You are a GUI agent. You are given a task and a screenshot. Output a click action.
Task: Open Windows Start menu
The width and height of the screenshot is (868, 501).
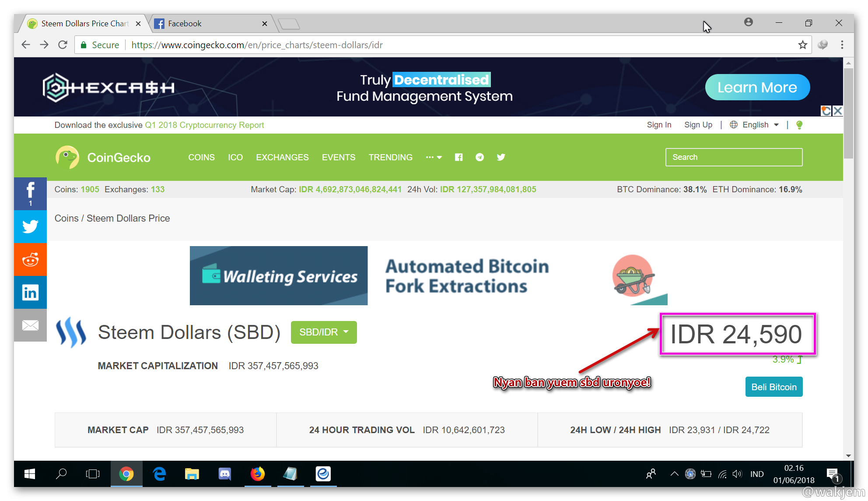coord(30,474)
